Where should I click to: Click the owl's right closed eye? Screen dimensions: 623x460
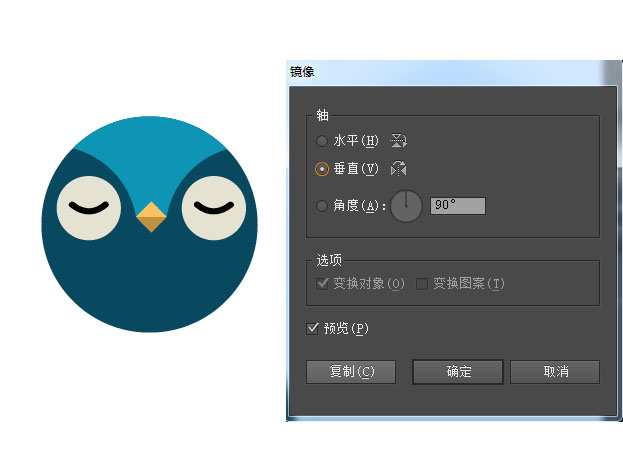point(214,208)
